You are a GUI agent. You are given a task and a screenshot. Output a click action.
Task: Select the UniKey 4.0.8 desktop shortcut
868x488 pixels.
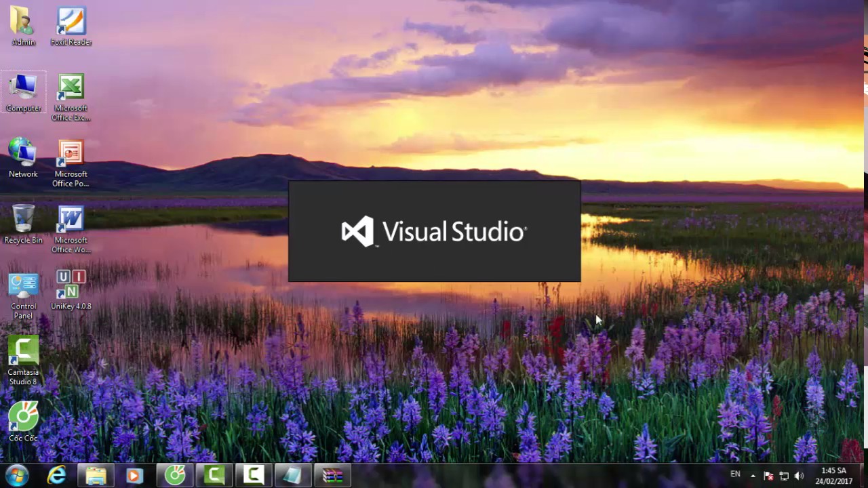coord(71,290)
